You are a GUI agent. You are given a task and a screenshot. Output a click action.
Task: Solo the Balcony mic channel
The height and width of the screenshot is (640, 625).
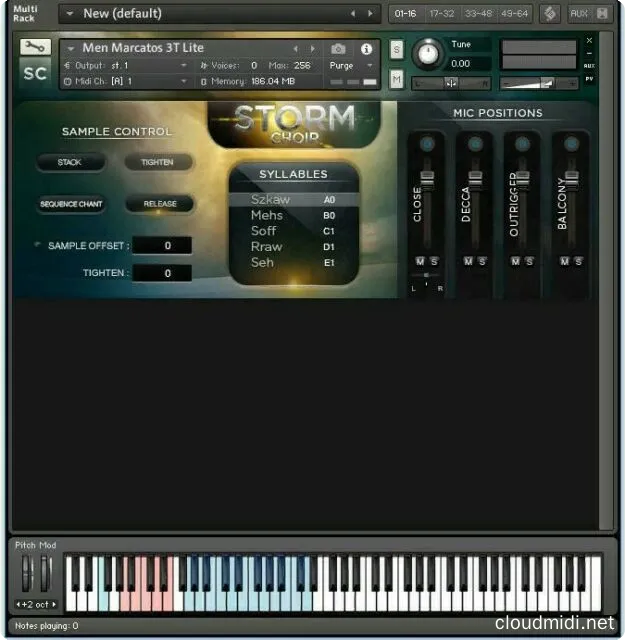tap(578, 261)
